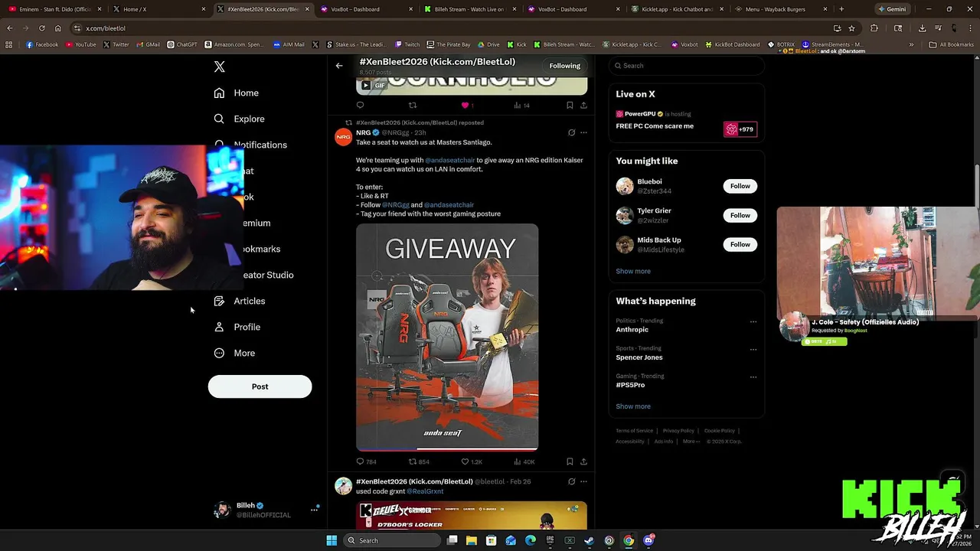The width and height of the screenshot is (980, 551).
Task: Open @RealGrxnt mention link
Action: point(425,491)
